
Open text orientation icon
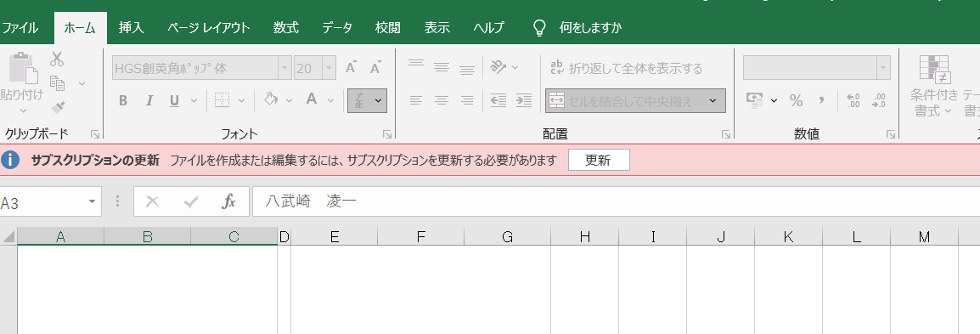498,67
